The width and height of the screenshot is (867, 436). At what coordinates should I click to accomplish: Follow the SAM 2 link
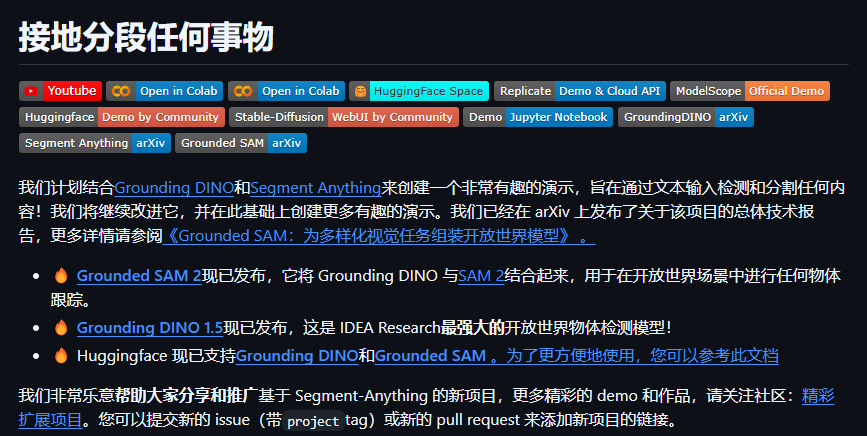pos(481,276)
